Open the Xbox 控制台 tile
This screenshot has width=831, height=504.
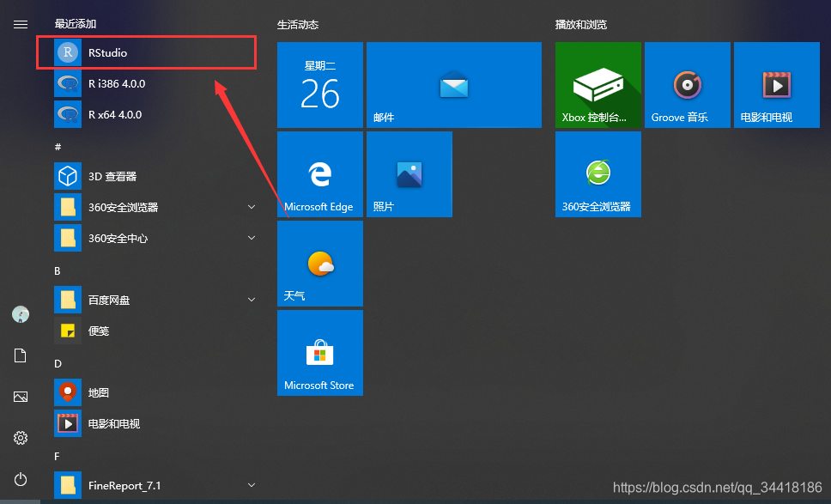coord(598,85)
